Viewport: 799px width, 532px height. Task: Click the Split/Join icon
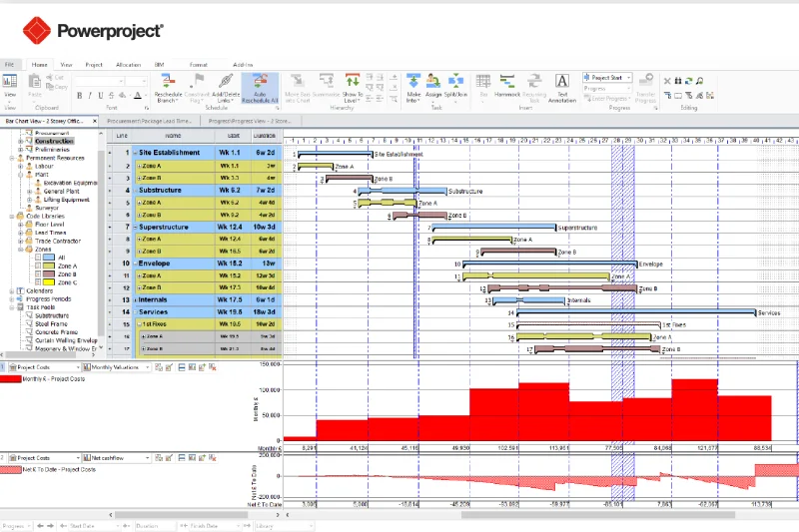[x=455, y=81]
